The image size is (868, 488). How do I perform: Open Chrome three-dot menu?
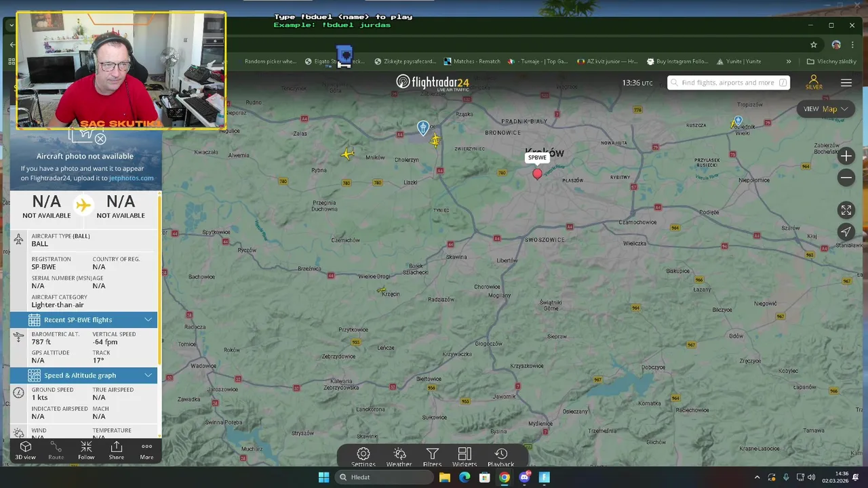tap(852, 45)
